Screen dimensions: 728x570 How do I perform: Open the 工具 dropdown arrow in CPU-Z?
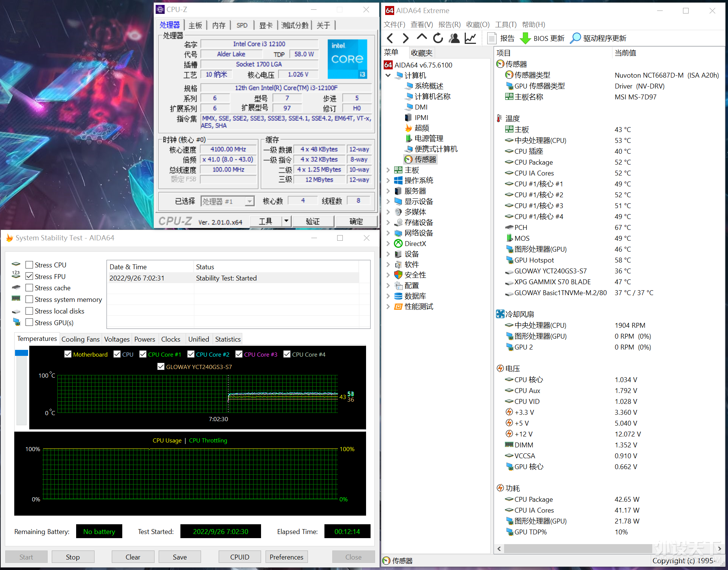[x=286, y=221]
